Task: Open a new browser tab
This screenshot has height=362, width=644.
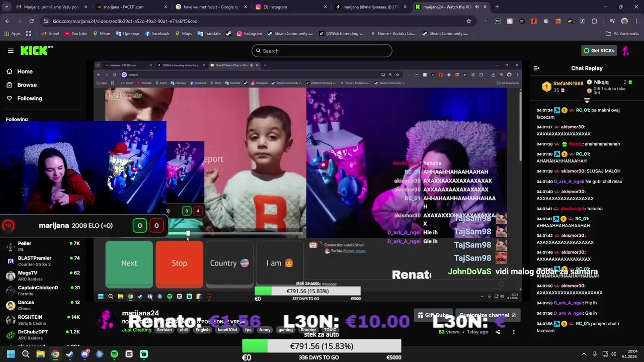Action: click(497, 7)
